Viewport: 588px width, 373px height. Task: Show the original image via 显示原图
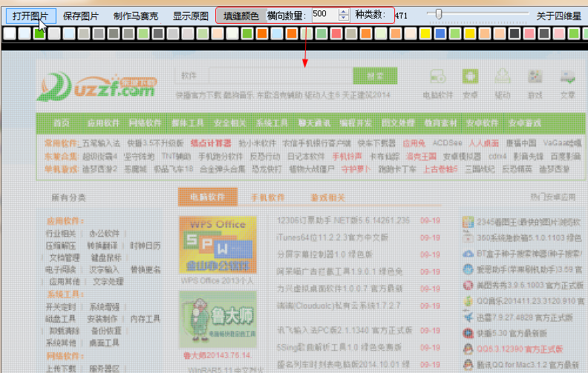(x=191, y=16)
